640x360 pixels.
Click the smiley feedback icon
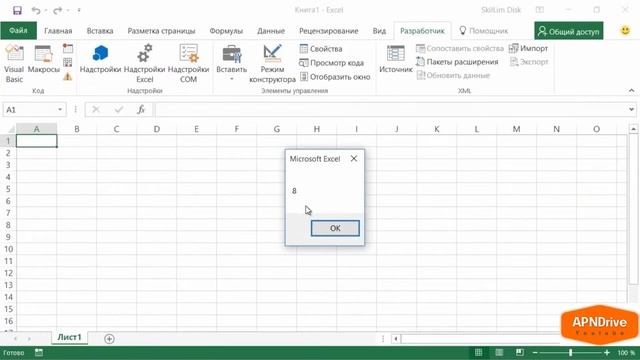coord(625,31)
